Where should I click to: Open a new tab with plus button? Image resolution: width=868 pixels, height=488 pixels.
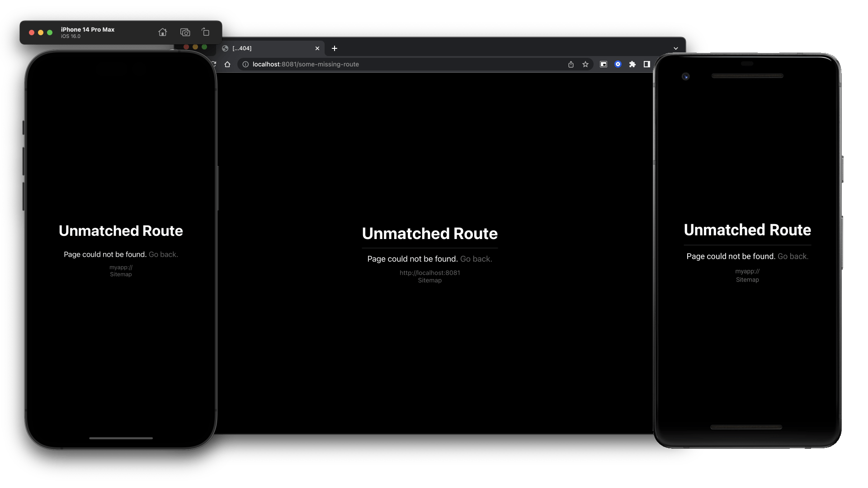tap(335, 48)
